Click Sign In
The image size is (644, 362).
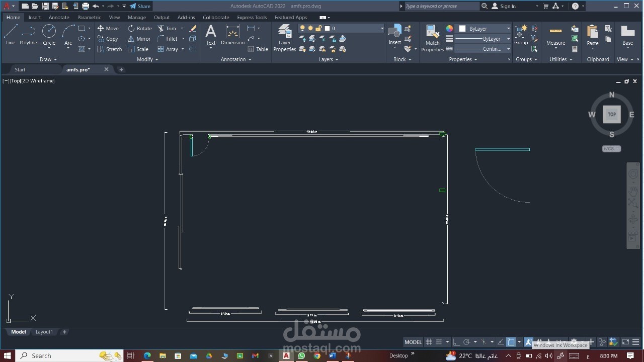coord(504,6)
